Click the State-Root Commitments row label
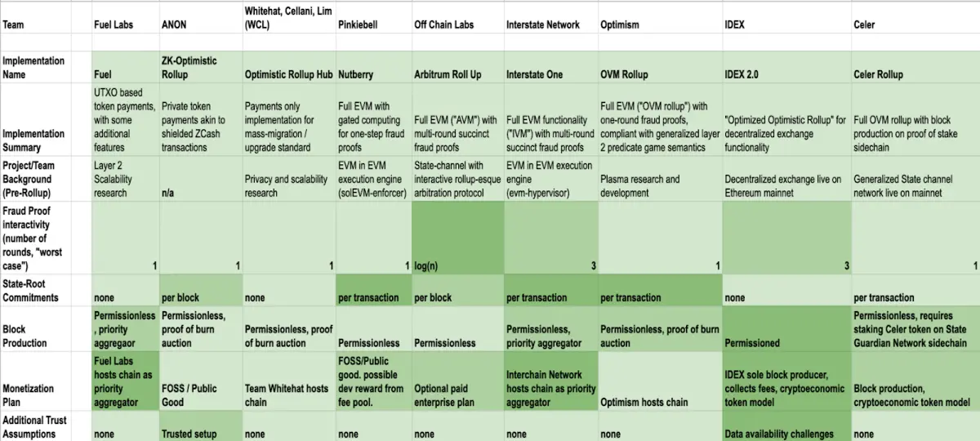980x441 pixels. coord(46,290)
